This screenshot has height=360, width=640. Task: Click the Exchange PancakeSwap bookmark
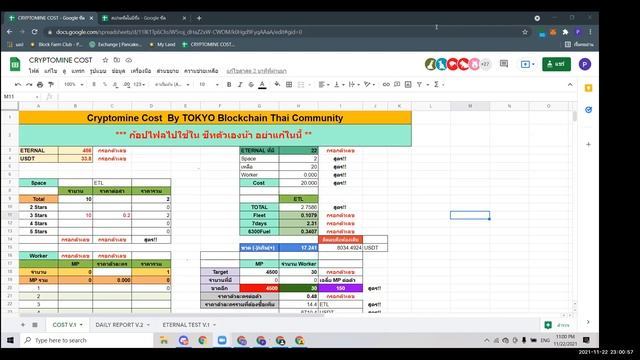[x=116, y=44]
